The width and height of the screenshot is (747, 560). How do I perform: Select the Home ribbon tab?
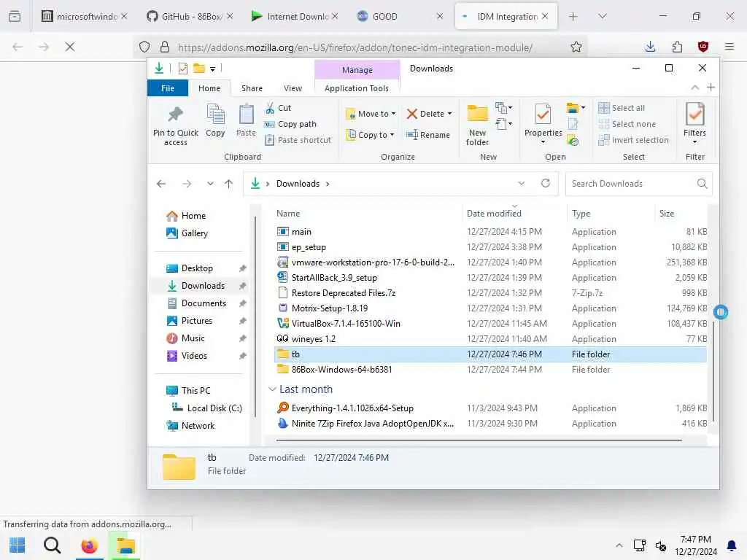209,88
